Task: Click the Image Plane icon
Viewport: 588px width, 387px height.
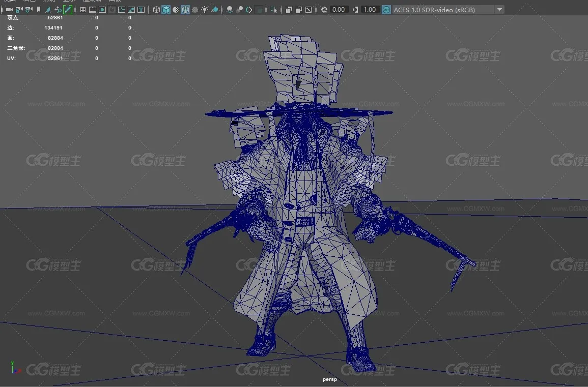Action: point(48,10)
